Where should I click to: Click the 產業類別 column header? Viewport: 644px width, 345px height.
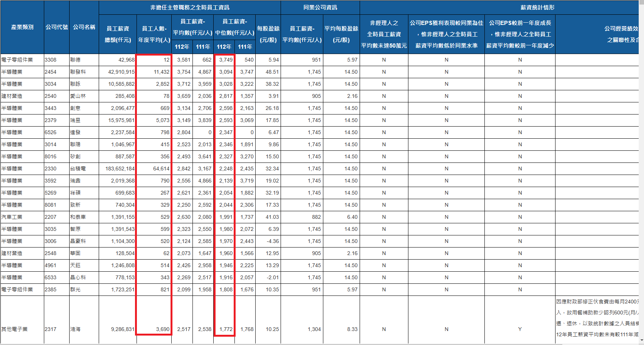point(22,27)
